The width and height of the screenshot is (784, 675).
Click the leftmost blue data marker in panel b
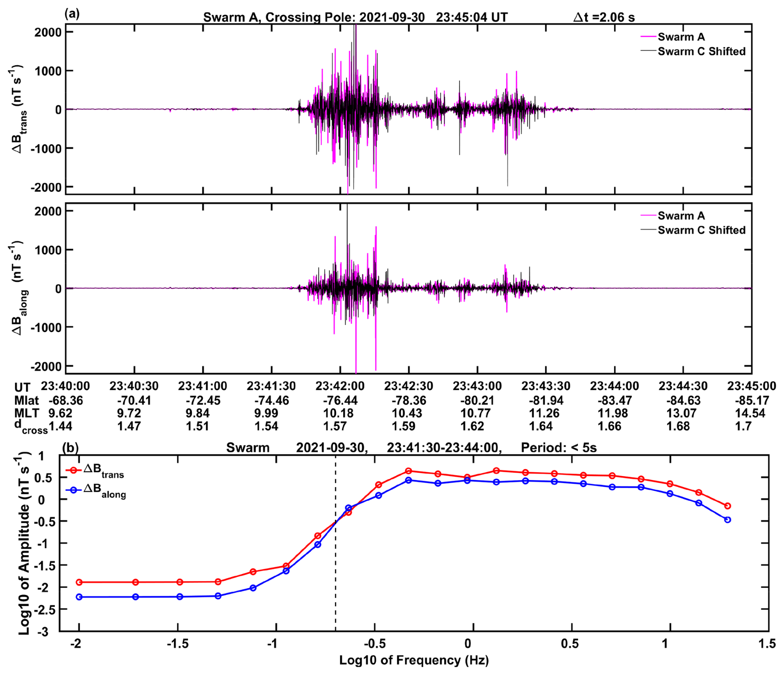pos(79,597)
